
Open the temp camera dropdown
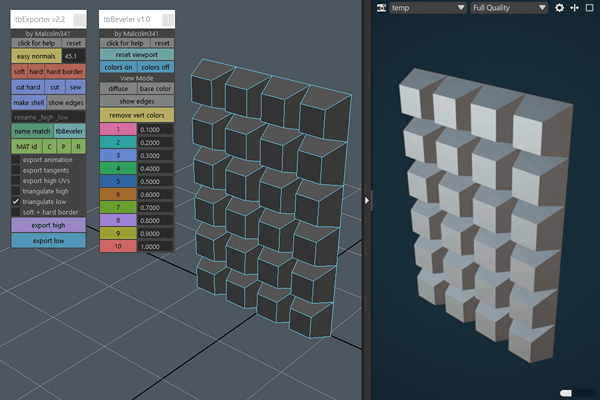pos(428,7)
